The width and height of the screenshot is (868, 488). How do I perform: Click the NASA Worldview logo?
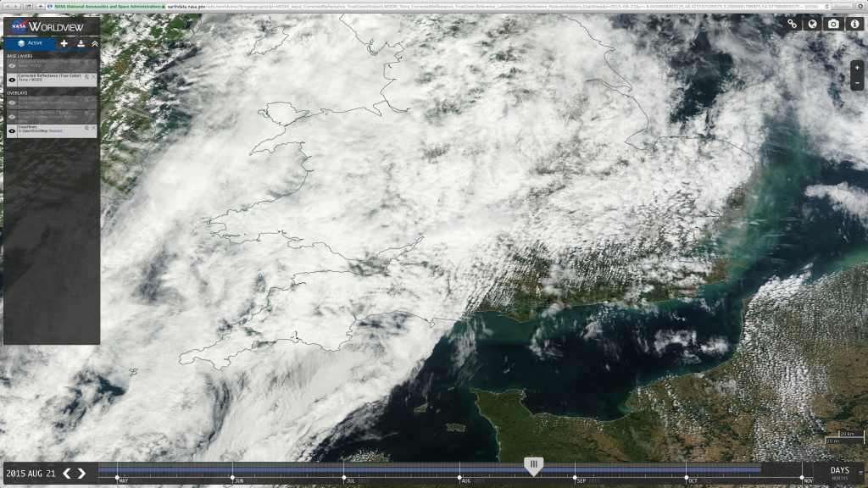(47, 26)
